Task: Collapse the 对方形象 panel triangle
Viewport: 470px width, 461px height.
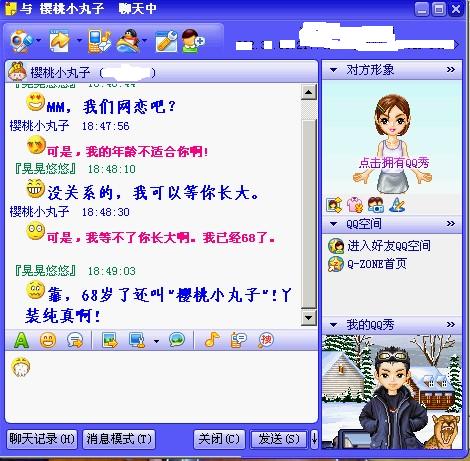Action: pos(333,70)
